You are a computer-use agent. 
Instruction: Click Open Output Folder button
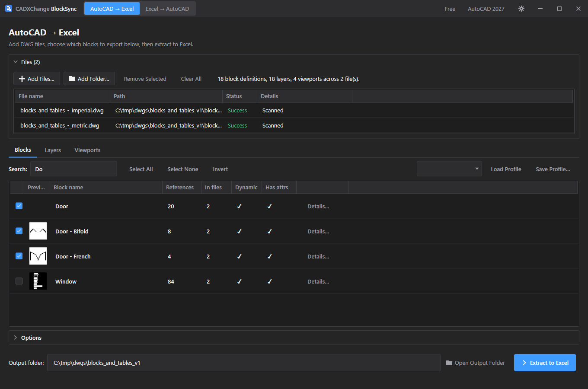476,363
